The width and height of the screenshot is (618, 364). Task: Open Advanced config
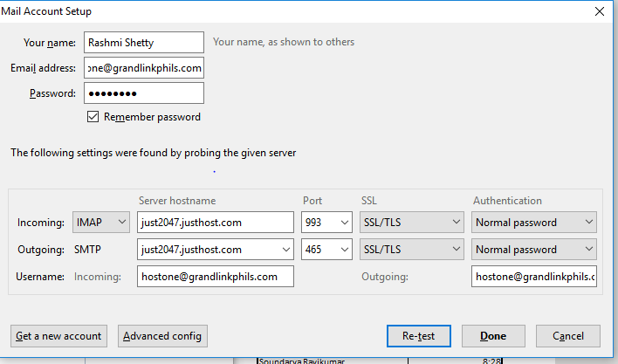163,336
